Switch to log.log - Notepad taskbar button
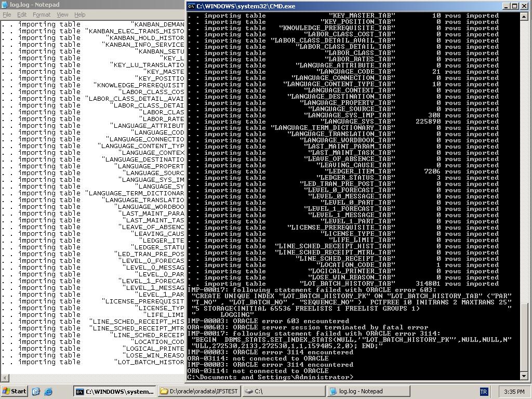Image resolution: width=532 pixels, height=399 pixels. [368, 392]
